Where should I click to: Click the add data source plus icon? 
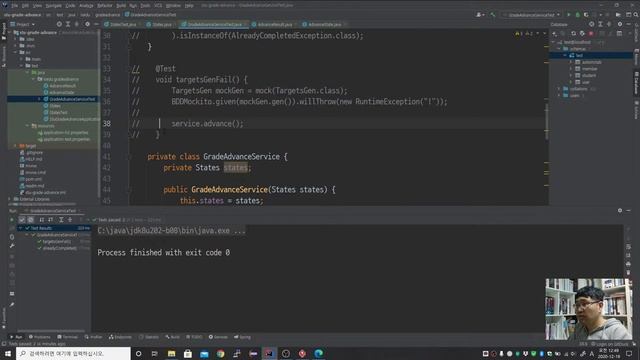click(x=554, y=33)
